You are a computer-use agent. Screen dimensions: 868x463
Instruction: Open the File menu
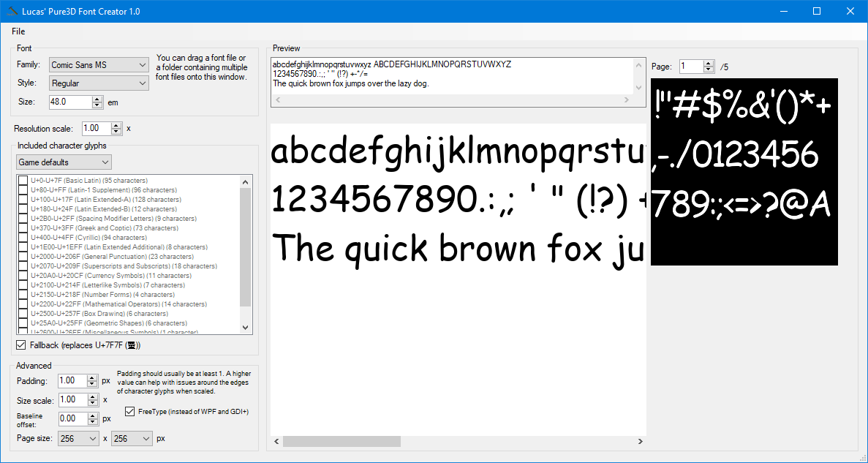[x=18, y=31]
